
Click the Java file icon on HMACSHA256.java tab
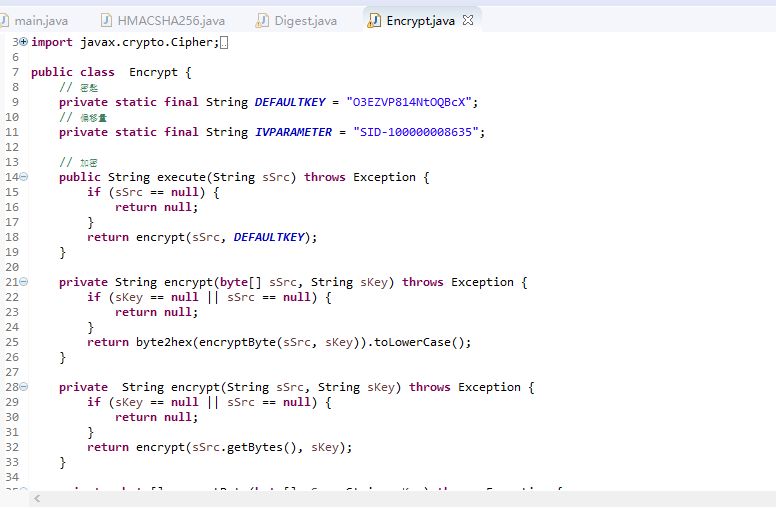pos(106,20)
